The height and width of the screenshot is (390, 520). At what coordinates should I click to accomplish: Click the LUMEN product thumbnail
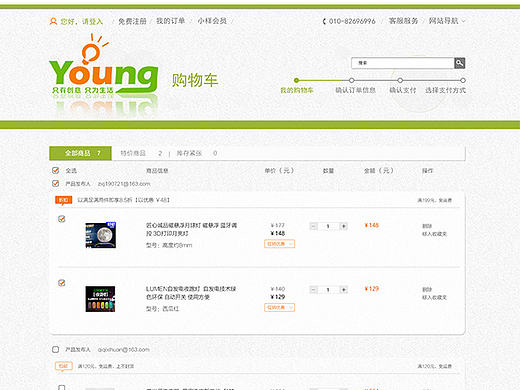click(100, 299)
